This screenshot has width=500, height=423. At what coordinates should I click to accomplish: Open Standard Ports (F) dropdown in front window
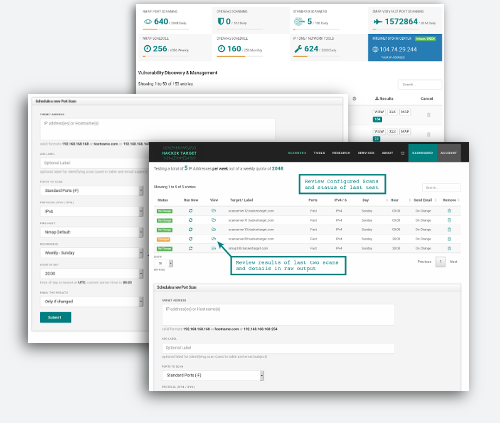point(213,375)
